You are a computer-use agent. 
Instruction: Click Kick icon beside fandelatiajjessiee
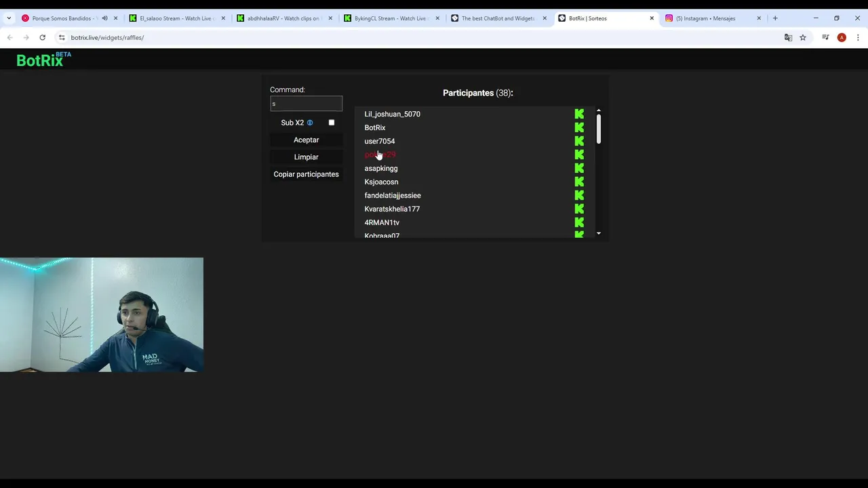[x=579, y=195]
